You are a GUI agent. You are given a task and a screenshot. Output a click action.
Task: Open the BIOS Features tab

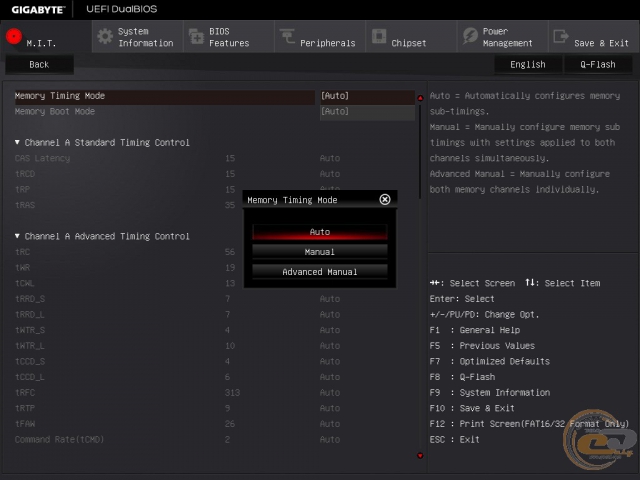[229, 37]
